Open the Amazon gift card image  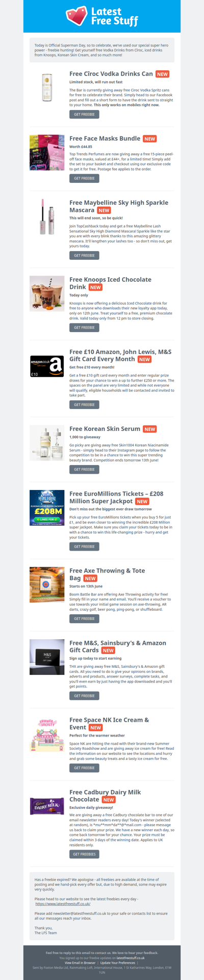(x=47, y=366)
